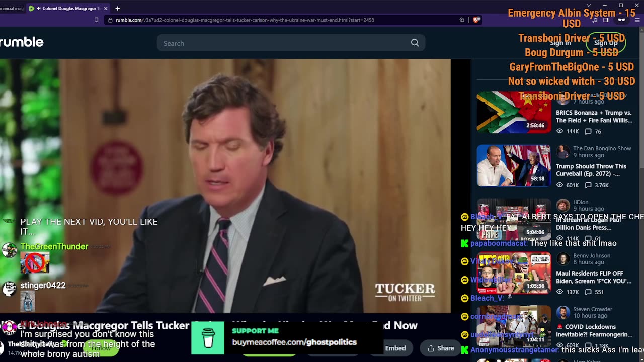Open a new browser tab
The width and height of the screenshot is (644, 362).
click(x=117, y=9)
